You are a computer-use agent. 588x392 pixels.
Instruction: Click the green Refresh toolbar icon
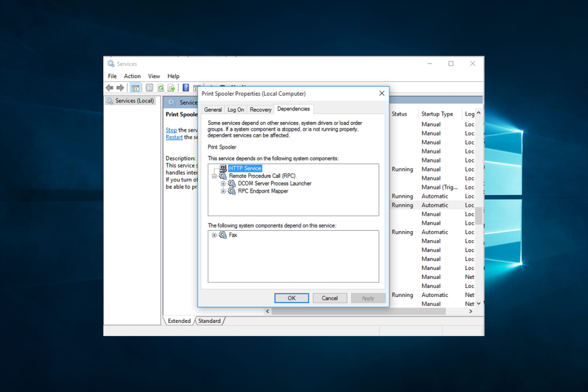pyautogui.click(x=160, y=88)
